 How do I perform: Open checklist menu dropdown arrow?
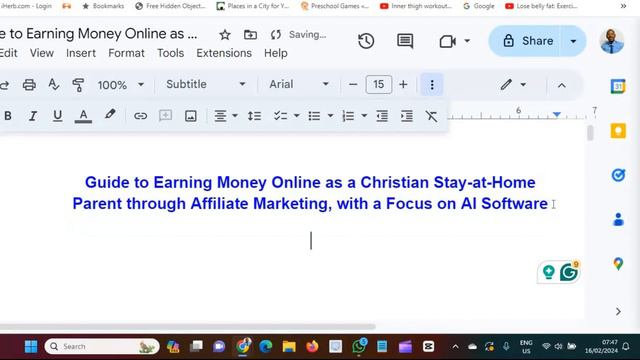tap(297, 116)
